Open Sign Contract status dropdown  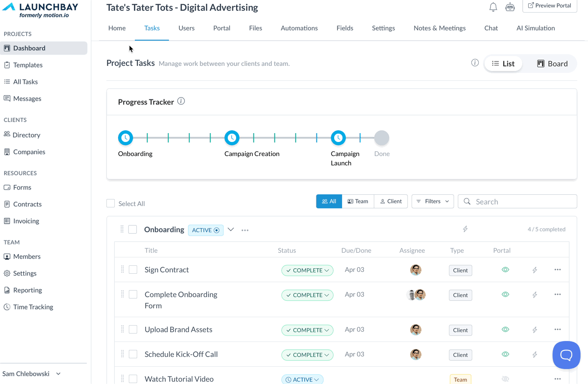[x=307, y=270]
